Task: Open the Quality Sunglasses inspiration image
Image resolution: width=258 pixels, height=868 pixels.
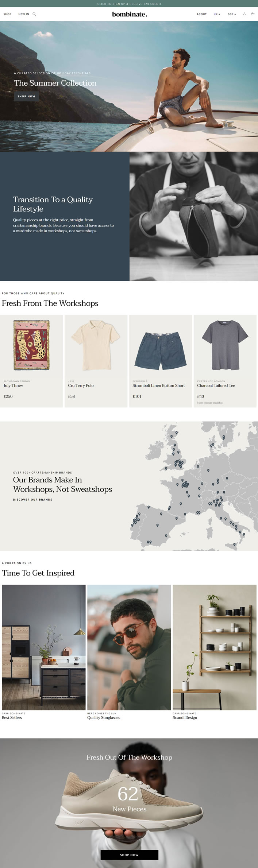Action: 129,647
